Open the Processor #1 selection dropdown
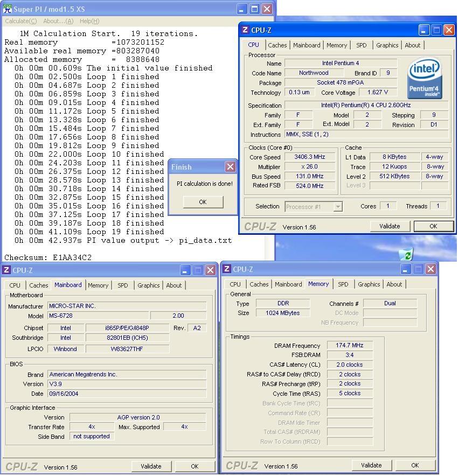This screenshot has height=476, width=458. (x=338, y=207)
